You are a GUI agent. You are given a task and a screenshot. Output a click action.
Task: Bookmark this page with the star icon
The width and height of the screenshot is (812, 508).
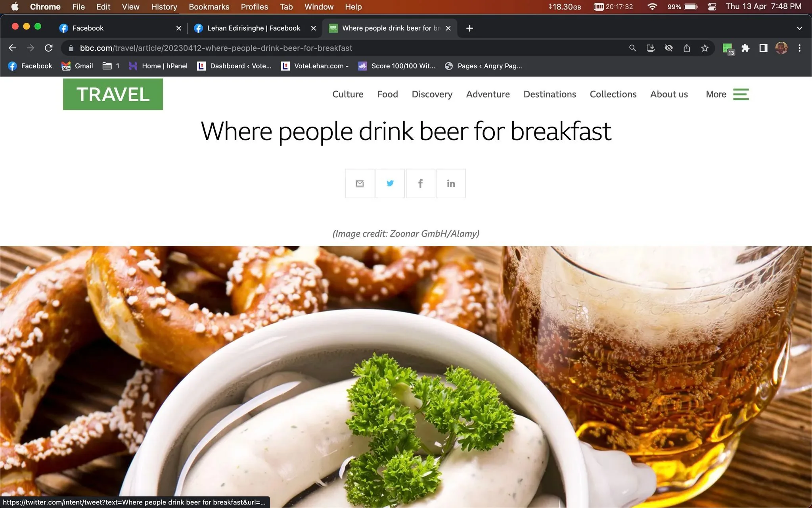pyautogui.click(x=705, y=48)
